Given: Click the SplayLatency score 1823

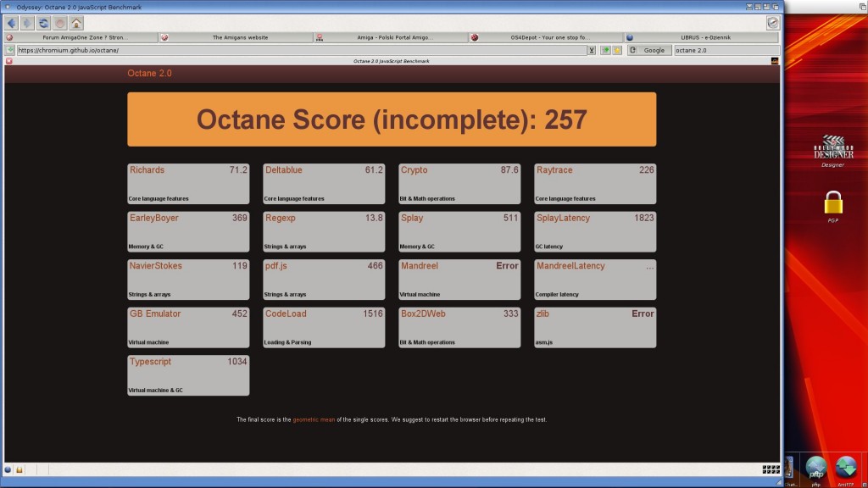Looking at the screenshot, I should pyautogui.click(x=644, y=218).
